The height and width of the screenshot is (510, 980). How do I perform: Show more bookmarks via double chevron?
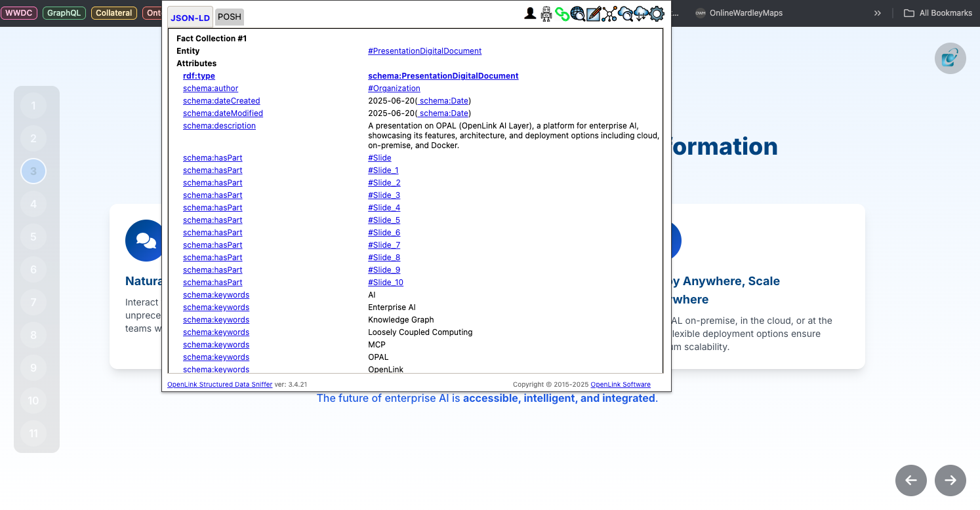click(878, 13)
